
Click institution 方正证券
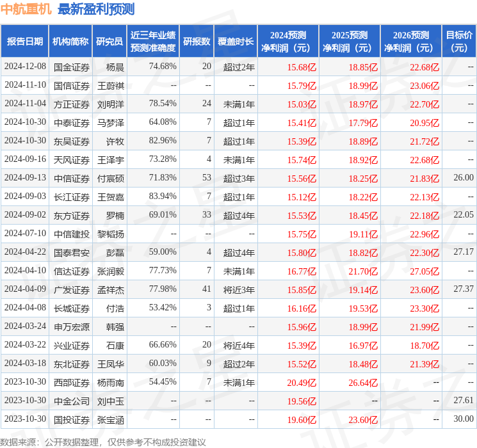click(x=72, y=104)
